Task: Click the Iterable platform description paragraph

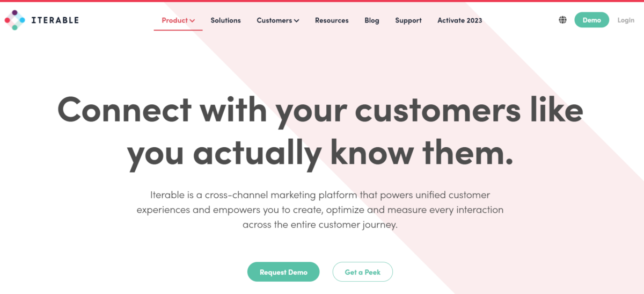Action: [320, 210]
